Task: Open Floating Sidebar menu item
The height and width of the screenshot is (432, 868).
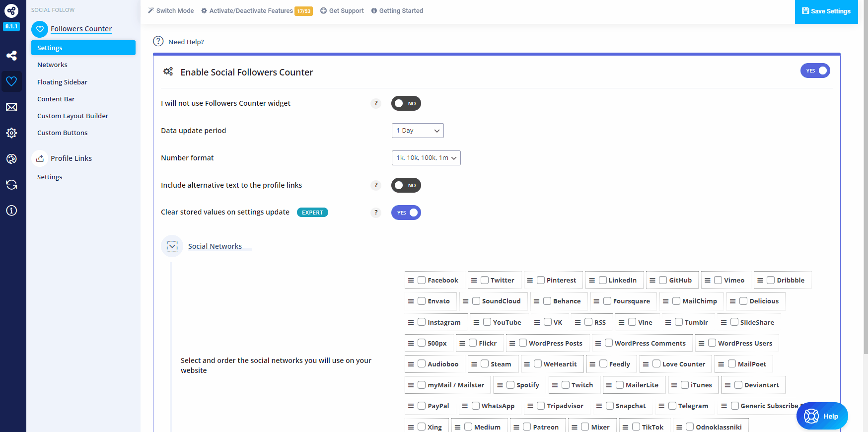Action: (x=62, y=82)
